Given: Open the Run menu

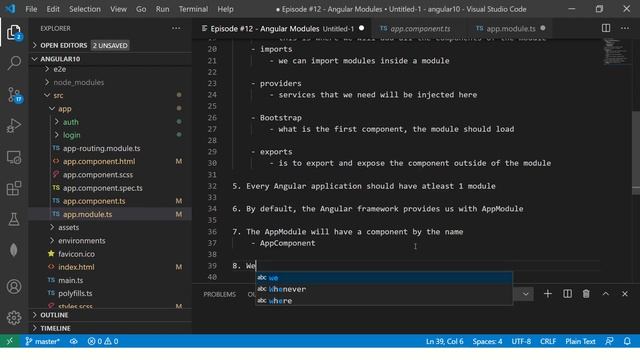Looking at the screenshot, I should (162, 9).
